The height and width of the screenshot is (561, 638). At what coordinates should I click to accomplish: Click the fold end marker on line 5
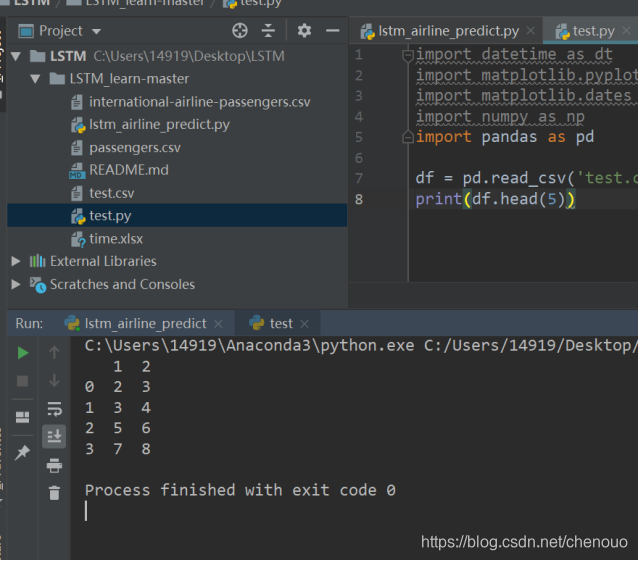click(408, 137)
